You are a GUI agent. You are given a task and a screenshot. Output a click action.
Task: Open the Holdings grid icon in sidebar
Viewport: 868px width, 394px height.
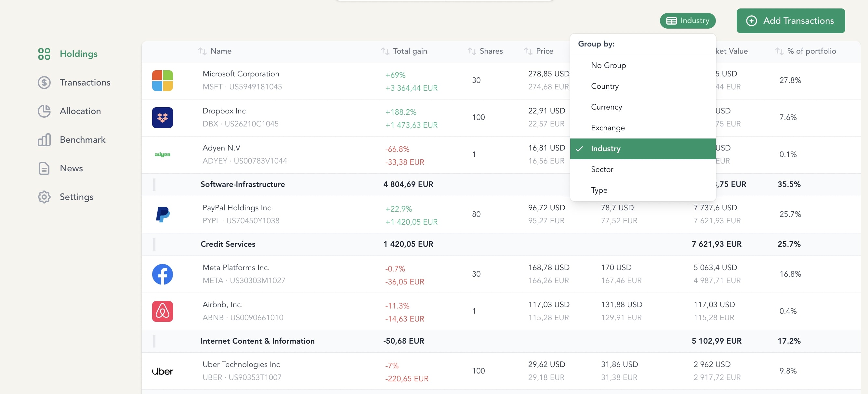click(x=44, y=54)
